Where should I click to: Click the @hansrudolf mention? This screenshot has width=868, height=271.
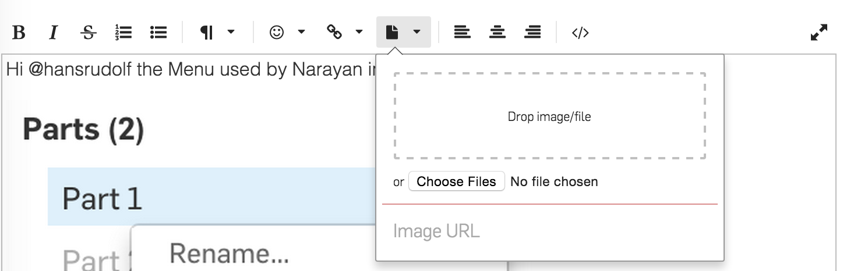coord(80,70)
